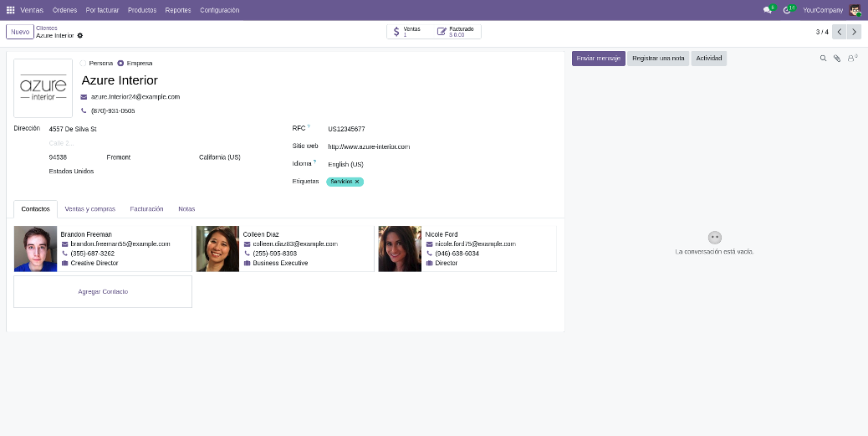Viewport: 868px width, 436px height.
Task: Select the Empresa radio button
Action: pos(120,63)
